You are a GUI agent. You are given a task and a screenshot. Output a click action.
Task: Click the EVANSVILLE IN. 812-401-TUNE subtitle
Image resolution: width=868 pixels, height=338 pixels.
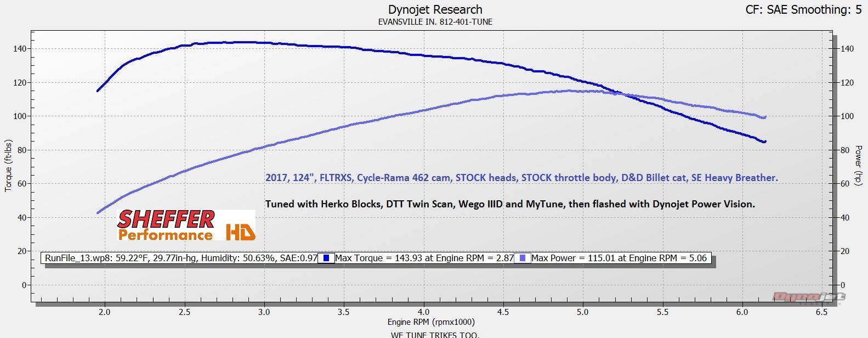coord(435,22)
